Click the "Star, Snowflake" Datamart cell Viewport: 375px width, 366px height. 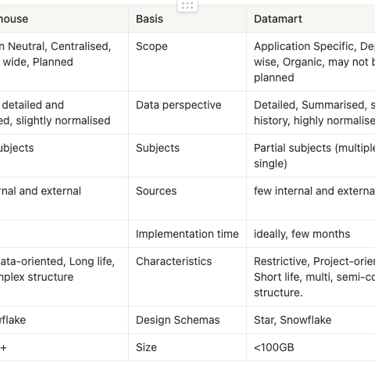tap(311, 320)
